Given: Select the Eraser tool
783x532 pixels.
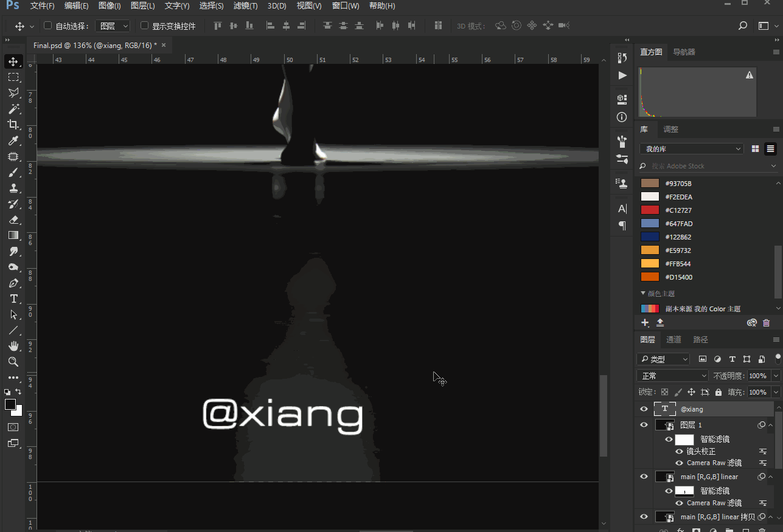Looking at the screenshot, I should [13, 219].
